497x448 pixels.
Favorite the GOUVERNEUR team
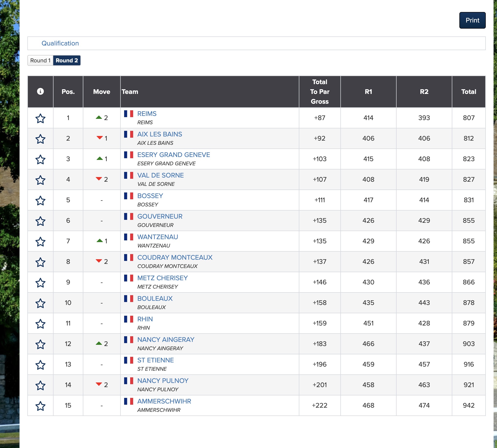click(x=40, y=221)
